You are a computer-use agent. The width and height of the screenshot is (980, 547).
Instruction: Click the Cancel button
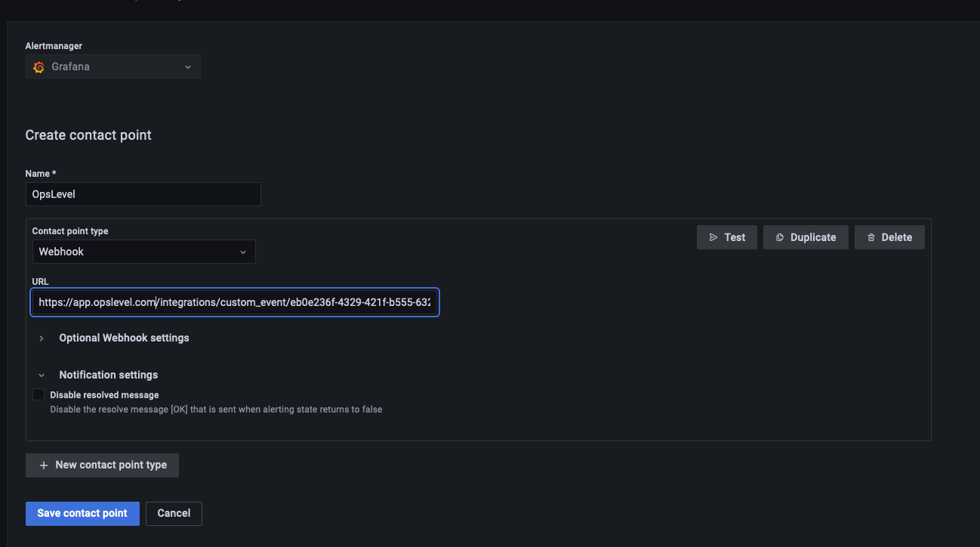point(174,513)
